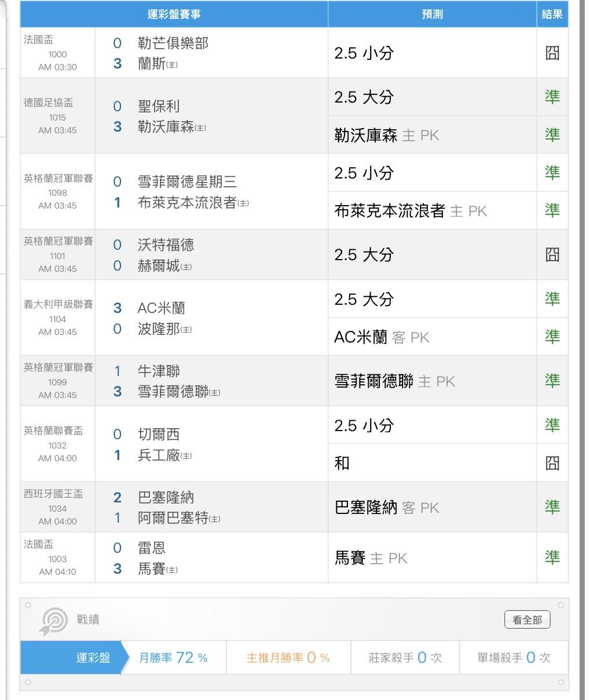This screenshot has width=590, height=700.
Task: Open the 月勝率 72% stat
Action: (173, 658)
